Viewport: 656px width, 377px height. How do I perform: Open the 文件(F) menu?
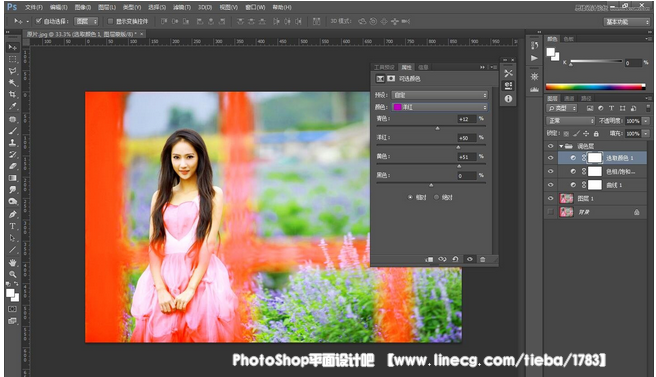pyautogui.click(x=33, y=7)
